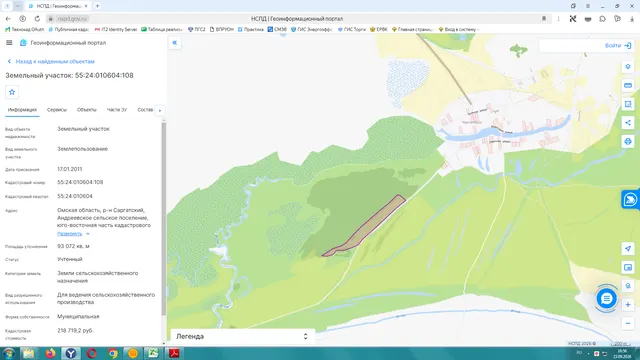Screen dimensions: 640x360
Task: Expand the address with Развернуть link
Action: pos(73,234)
